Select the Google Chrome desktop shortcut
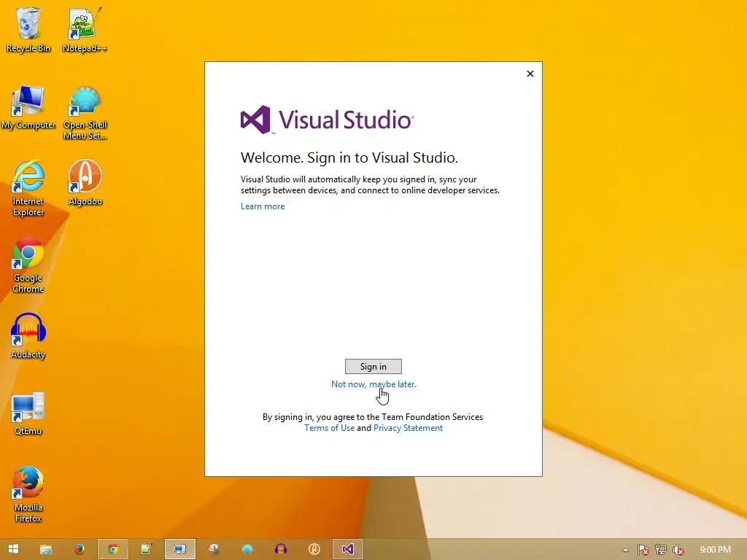Screen dimensions: 747x560 pyautogui.click(x=28, y=265)
